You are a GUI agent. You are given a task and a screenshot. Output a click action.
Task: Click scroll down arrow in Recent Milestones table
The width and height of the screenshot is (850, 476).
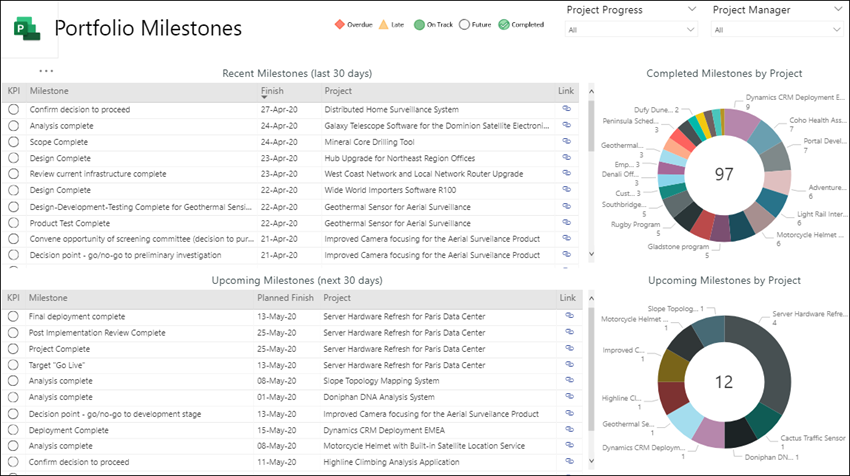click(591, 254)
